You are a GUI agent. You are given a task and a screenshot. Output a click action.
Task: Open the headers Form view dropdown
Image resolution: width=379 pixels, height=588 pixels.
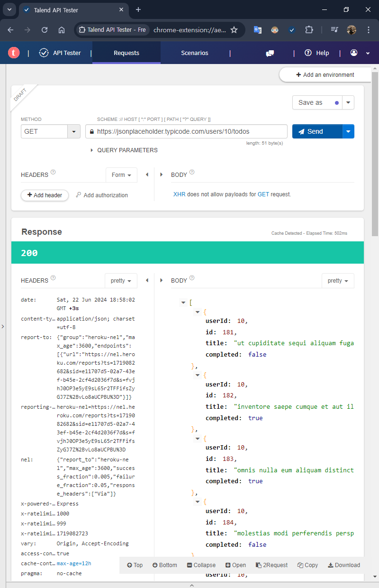click(x=121, y=175)
